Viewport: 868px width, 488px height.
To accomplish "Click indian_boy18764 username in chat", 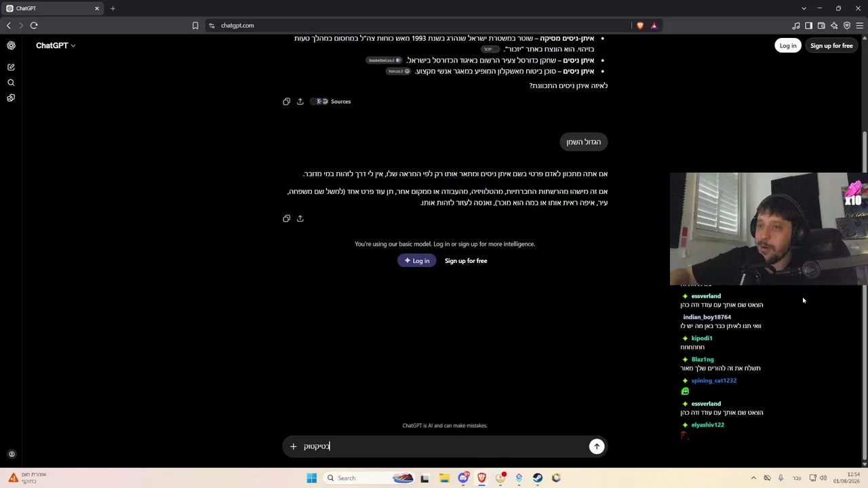I will (707, 317).
